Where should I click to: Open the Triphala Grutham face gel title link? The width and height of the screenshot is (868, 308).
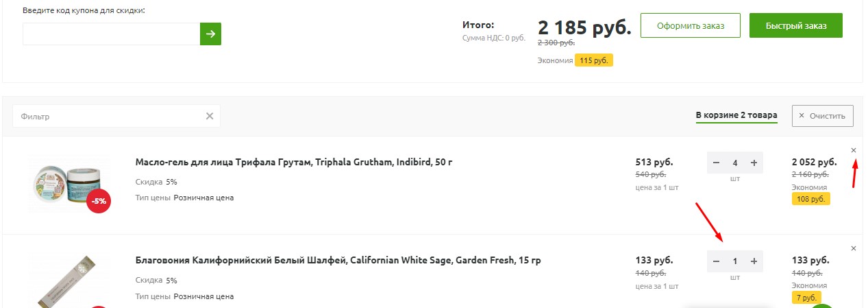[294, 163]
